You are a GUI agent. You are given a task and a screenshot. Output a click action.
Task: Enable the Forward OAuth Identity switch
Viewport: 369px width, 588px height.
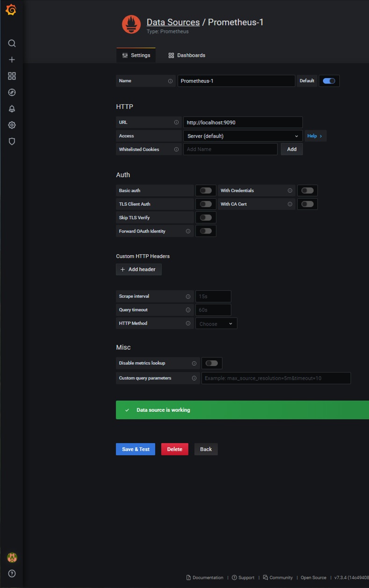(x=206, y=231)
